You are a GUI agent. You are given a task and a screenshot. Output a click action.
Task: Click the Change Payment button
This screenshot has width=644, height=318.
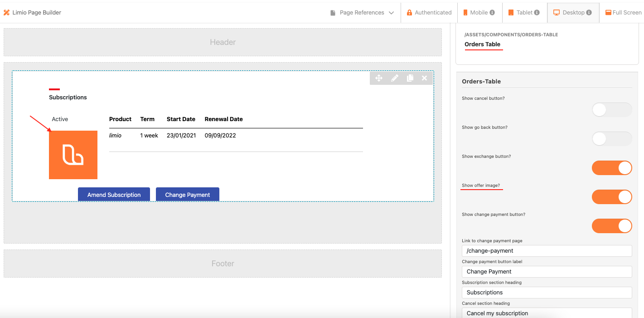tap(188, 195)
